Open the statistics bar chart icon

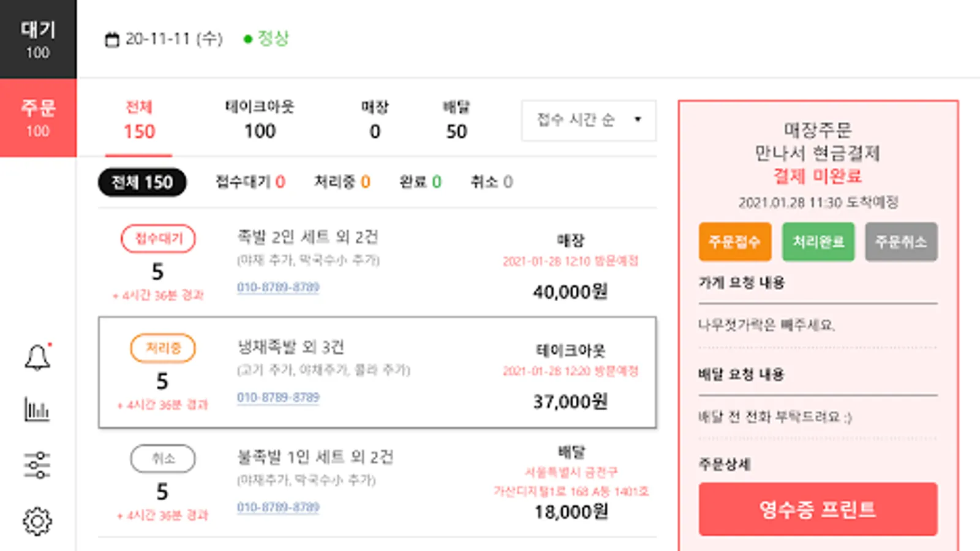[x=37, y=410]
